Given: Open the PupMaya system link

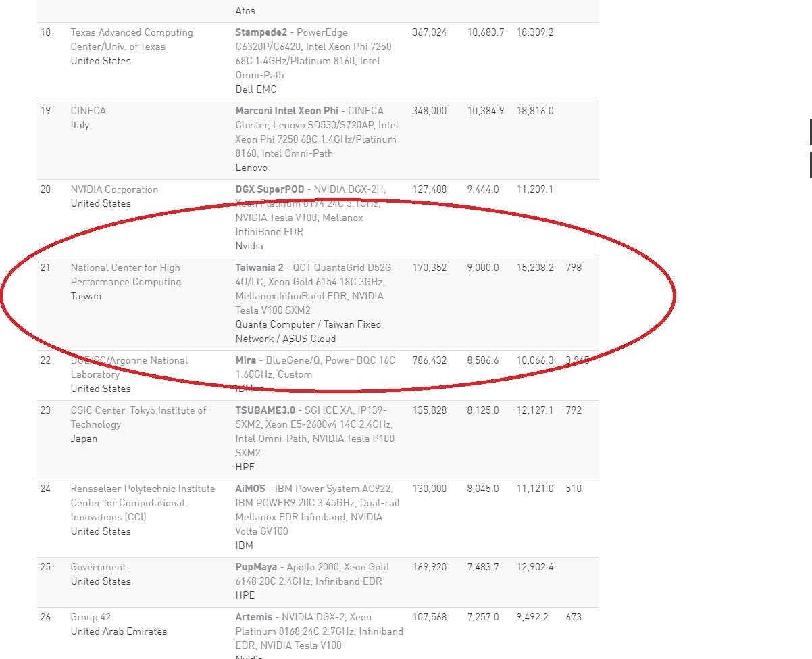Looking at the screenshot, I should tap(256, 567).
